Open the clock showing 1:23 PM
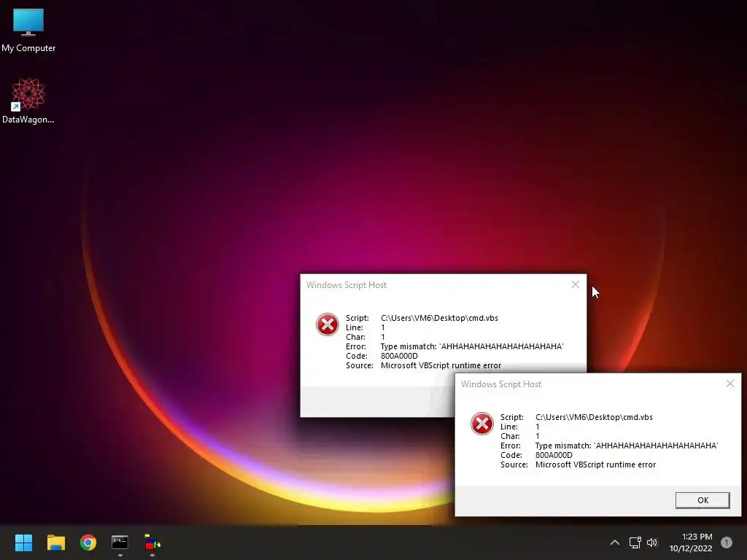Screen dimensions: 747x560 point(691,542)
